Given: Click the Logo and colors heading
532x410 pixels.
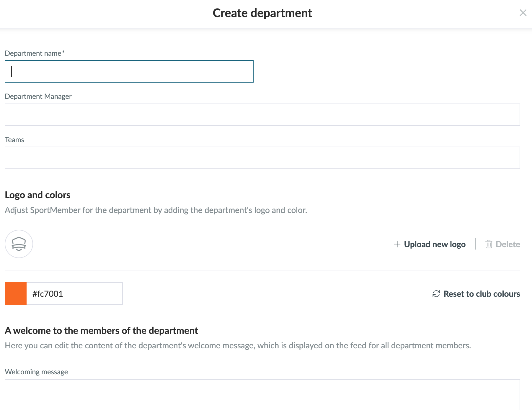Looking at the screenshot, I should point(37,195).
